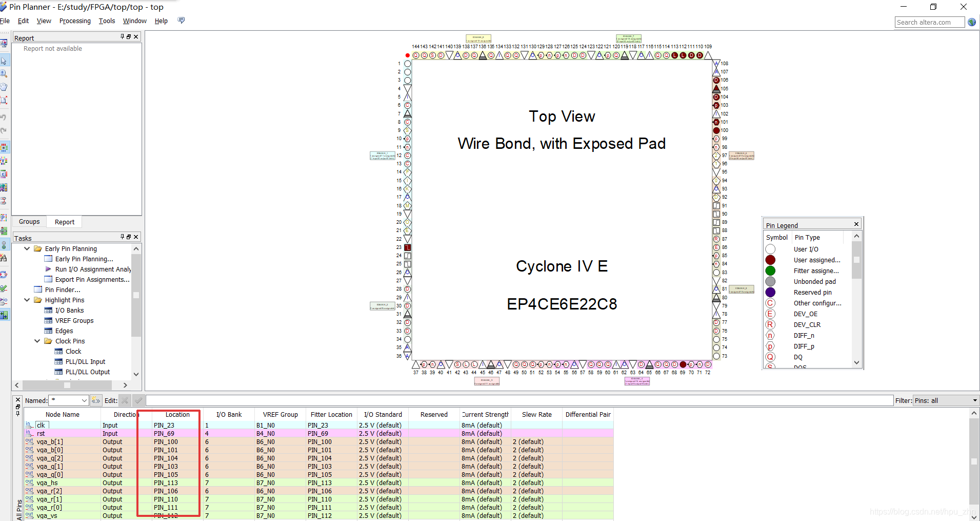Click the Named filter wildcard button
This screenshot has height=521, width=980.
96,400
